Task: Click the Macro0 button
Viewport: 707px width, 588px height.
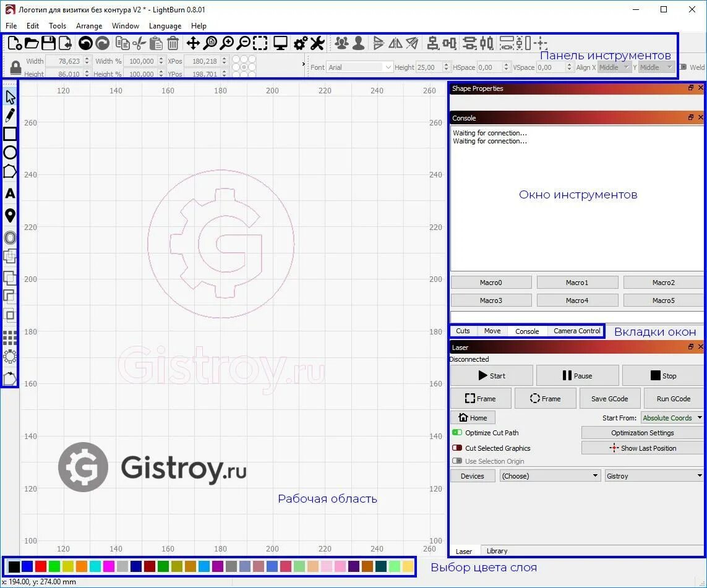Action: tap(491, 283)
